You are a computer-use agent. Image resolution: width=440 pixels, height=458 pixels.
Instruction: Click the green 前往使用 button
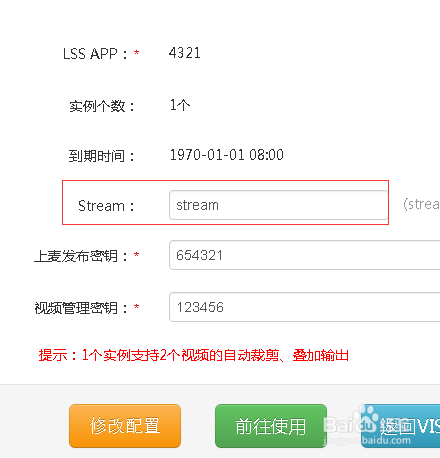click(x=271, y=426)
